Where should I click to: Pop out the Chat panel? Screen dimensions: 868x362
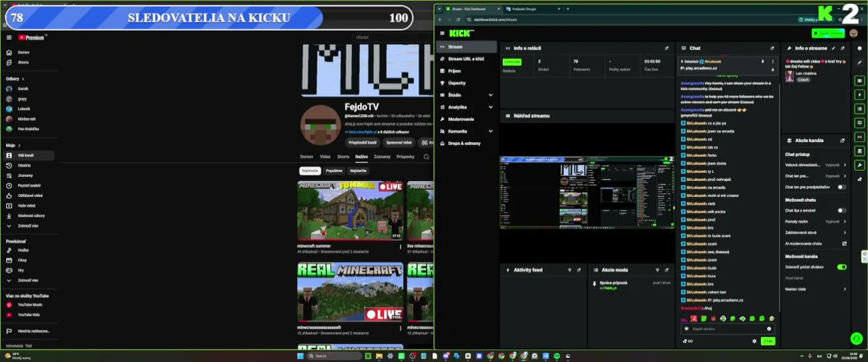click(772, 48)
